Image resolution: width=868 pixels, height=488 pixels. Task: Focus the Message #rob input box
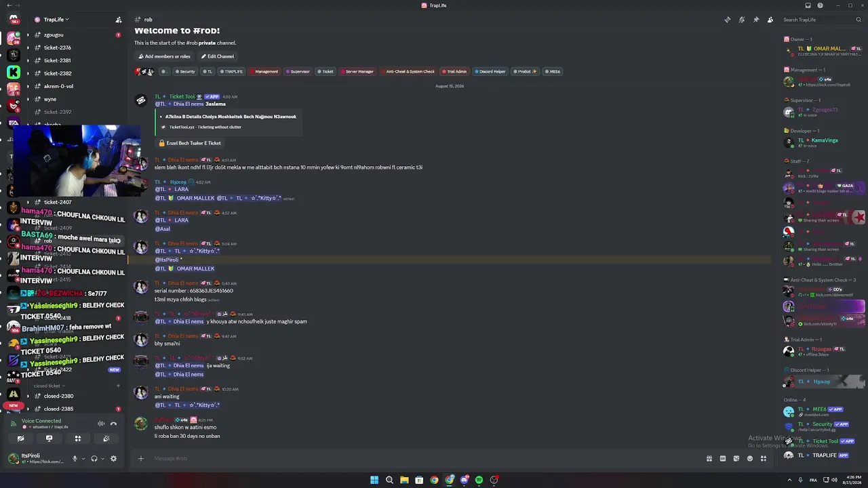[427, 458]
